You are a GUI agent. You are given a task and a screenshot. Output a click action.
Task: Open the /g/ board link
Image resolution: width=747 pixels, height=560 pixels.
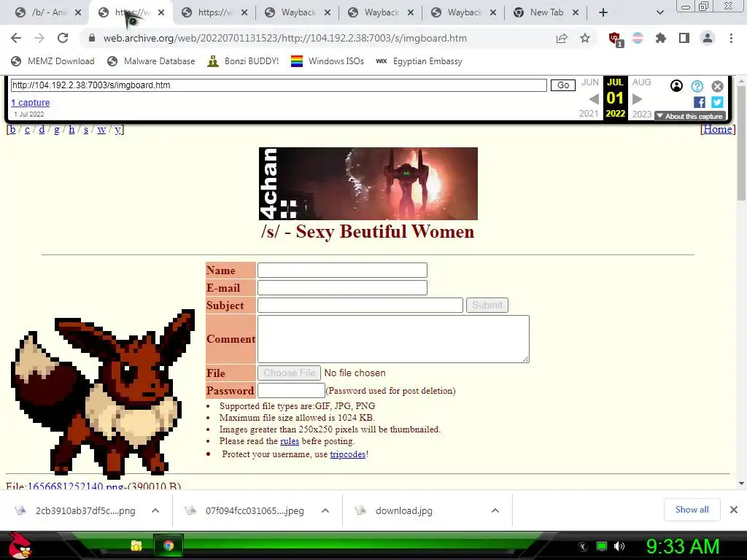(x=57, y=129)
